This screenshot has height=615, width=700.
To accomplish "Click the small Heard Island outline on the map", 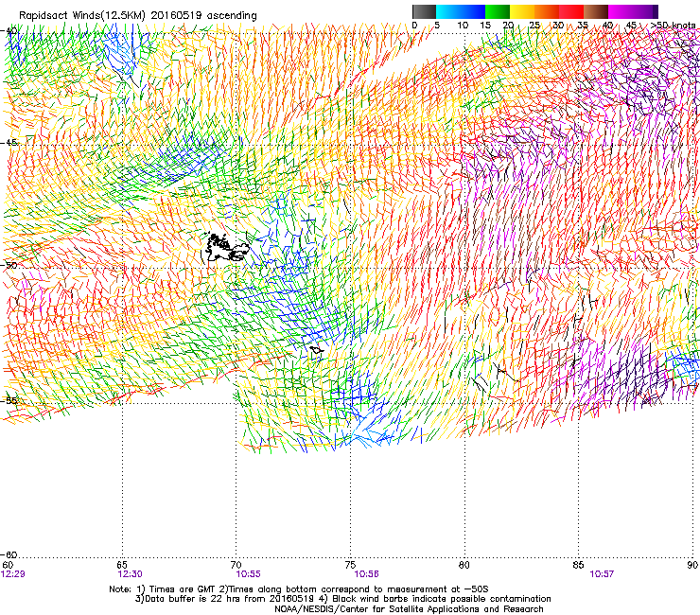I will tap(317, 350).
